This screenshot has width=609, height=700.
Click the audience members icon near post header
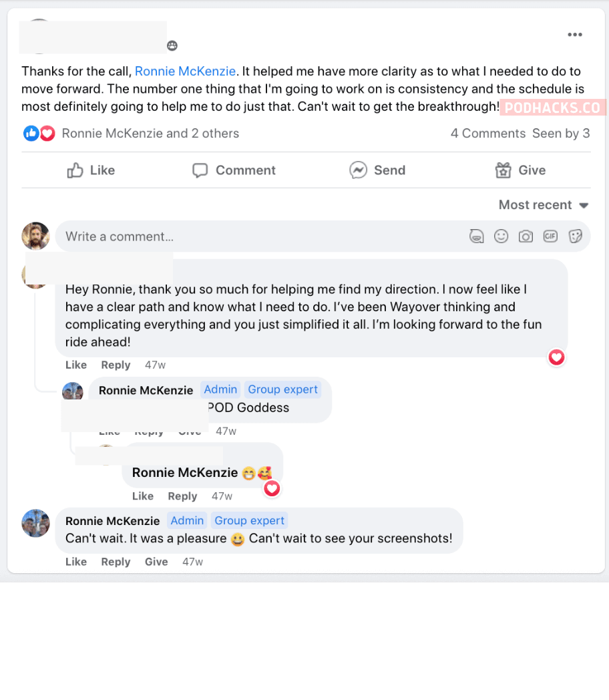172,45
